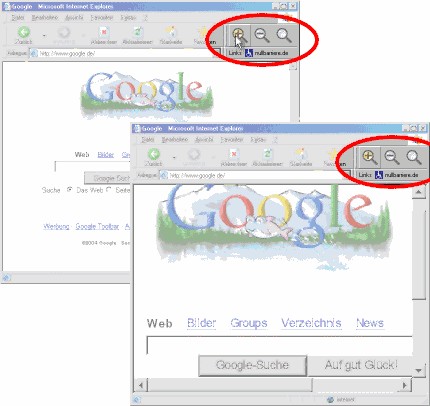
Task: Click zoom-out magnifier in front window toolbar
Action: pyautogui.click(x=392, y=157)
